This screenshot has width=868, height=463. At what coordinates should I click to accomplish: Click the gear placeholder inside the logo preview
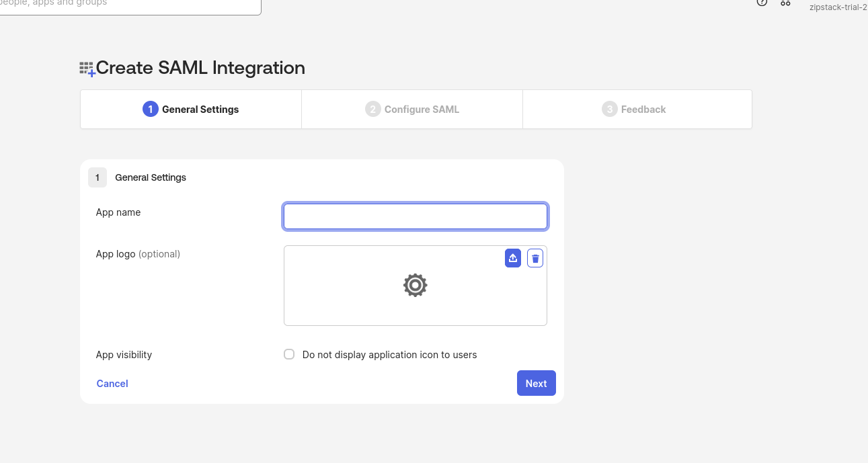coord(415,285)
